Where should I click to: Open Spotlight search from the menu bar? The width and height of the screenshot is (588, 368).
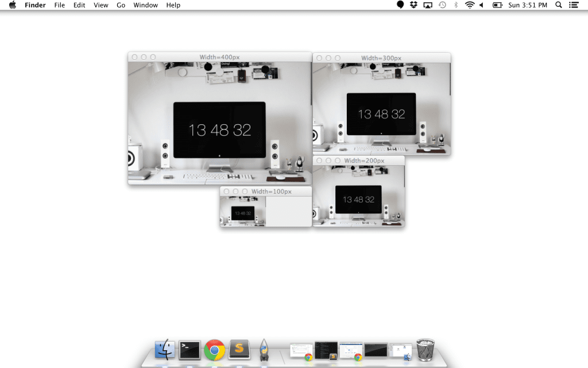pyautogui.click(x=558, y=5)
